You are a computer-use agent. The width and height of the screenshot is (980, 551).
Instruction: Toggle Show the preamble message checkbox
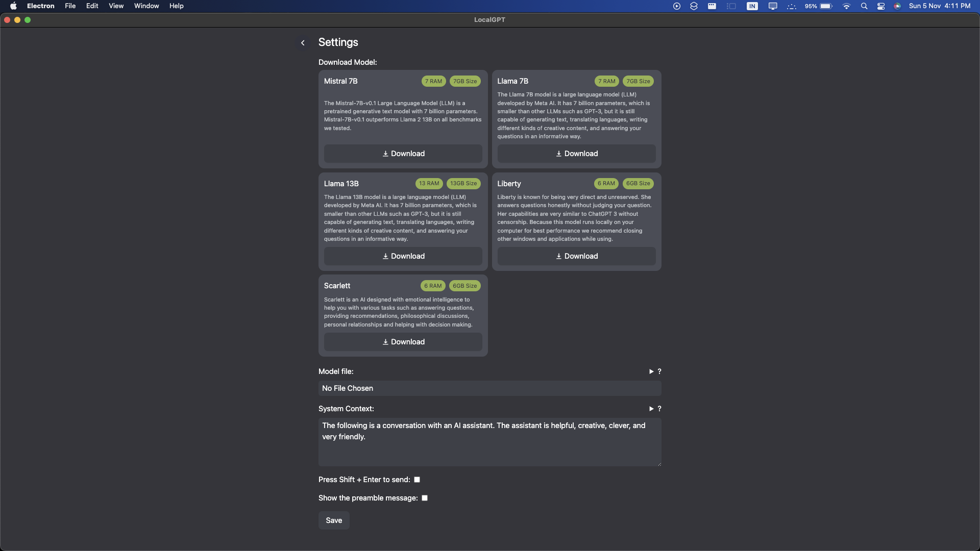425,498
